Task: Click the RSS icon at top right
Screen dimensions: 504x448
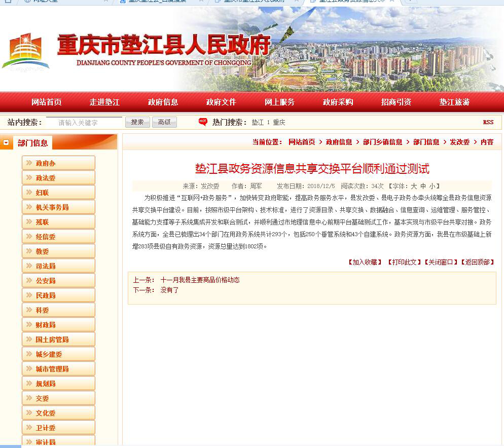Action: 488,122
